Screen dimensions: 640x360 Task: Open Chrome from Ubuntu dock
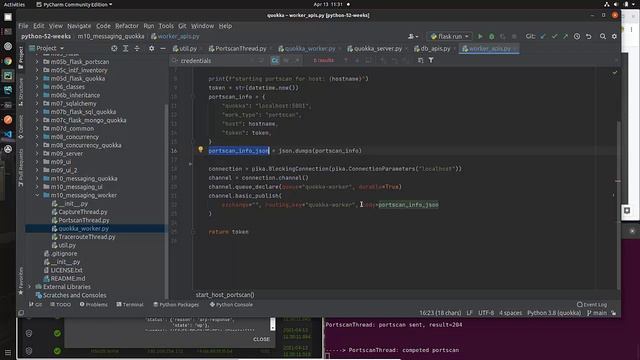click(x=8, y=61)
